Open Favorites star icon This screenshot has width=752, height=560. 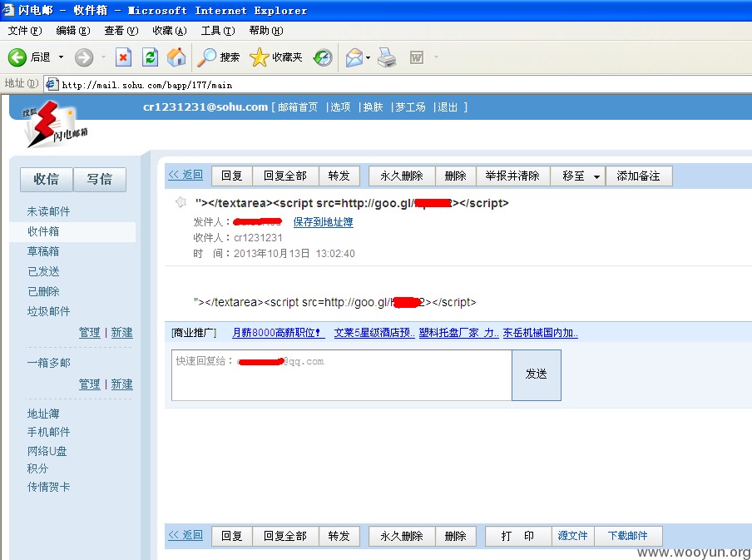click(259, 57)
